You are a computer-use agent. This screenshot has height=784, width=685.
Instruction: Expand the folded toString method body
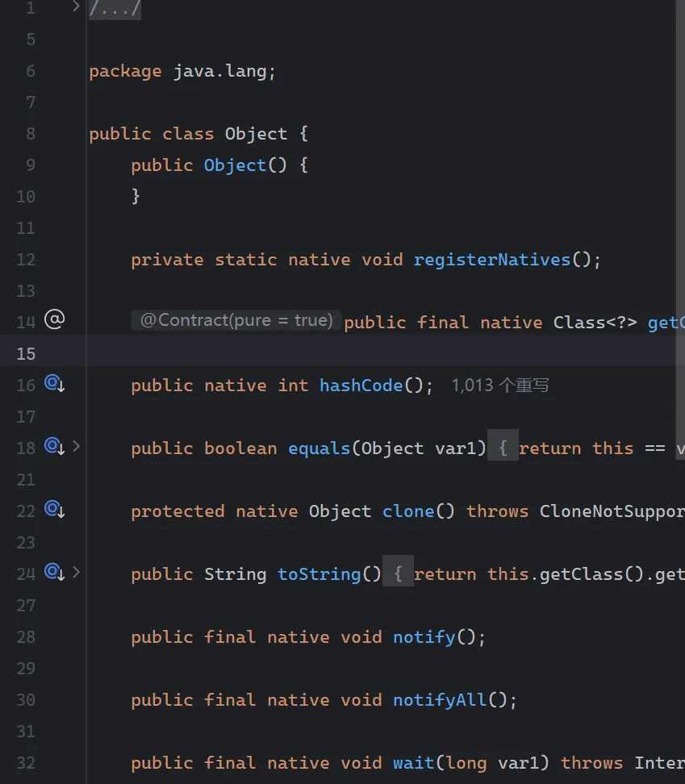[x=77, y=573]
